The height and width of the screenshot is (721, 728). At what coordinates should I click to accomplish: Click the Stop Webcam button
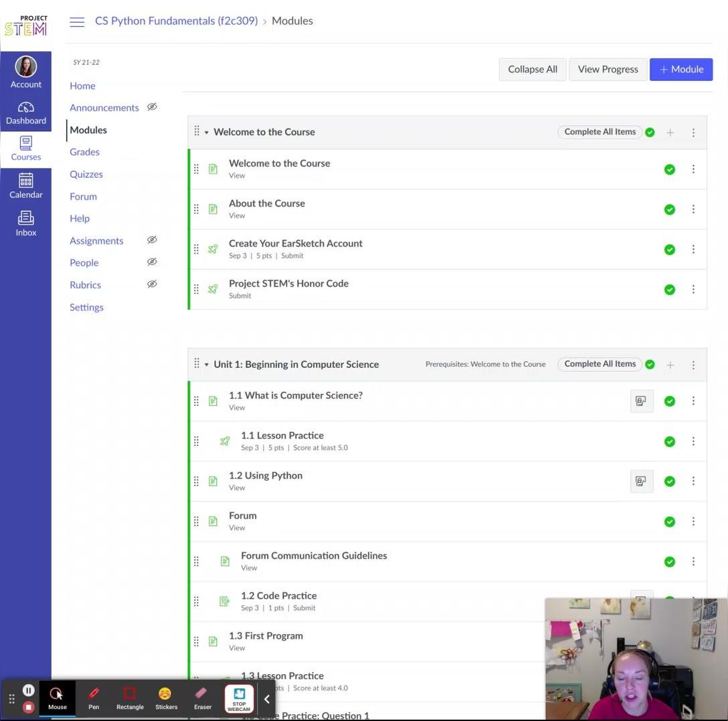point(239,698)
